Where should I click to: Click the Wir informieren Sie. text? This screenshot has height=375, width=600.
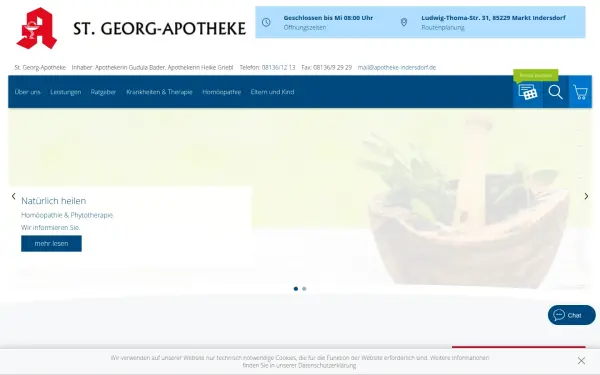click(51, 227)
